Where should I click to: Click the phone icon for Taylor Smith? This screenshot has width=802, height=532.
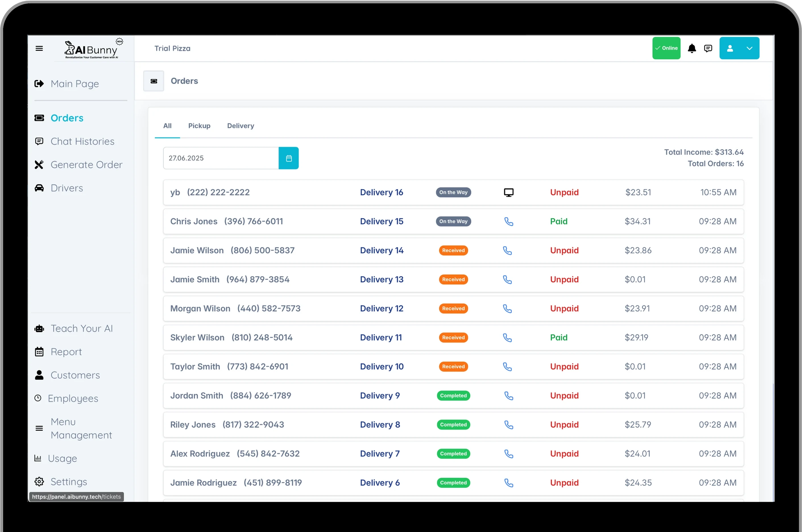point(507,367)
